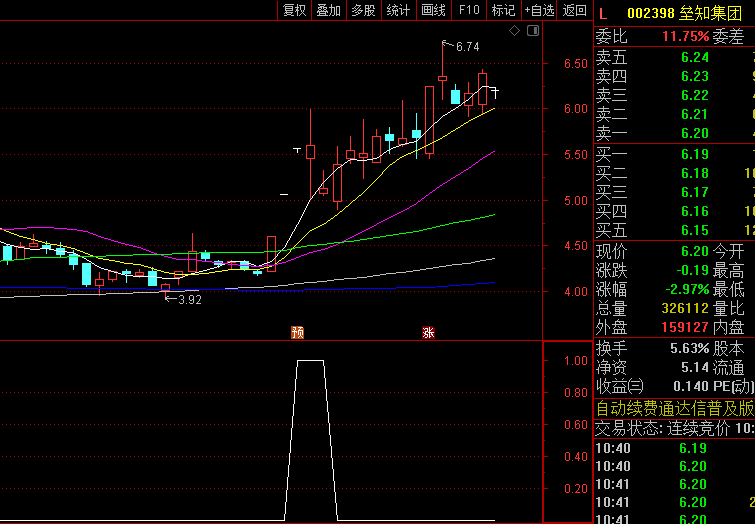Click the 委比 value 11.75%
Image resolution: width=755 pixels, height=524 pixels.
pos(686,37)
